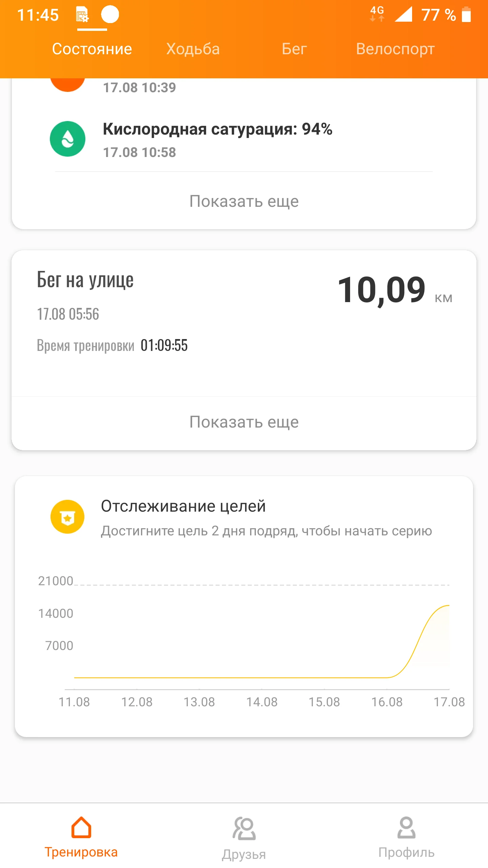Viewport: 488px width, 868px height.
Task: Open the Бег на улице workout entry
Action: coord(85,280)
